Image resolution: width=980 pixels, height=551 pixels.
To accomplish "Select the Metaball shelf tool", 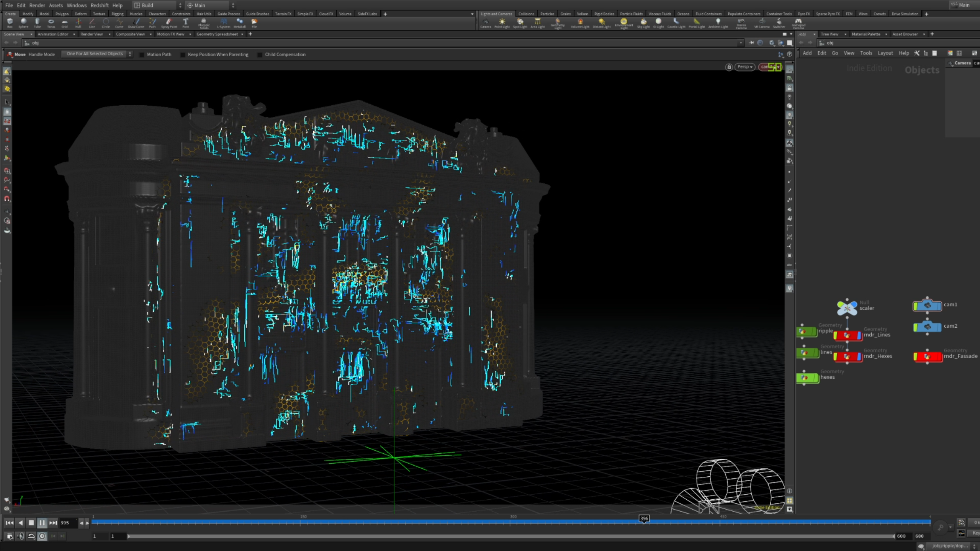I will click(x=239, y=23).
